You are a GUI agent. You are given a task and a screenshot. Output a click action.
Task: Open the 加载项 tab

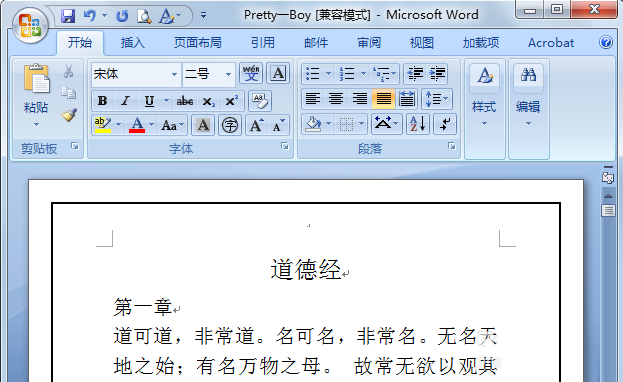coord(481,43)
